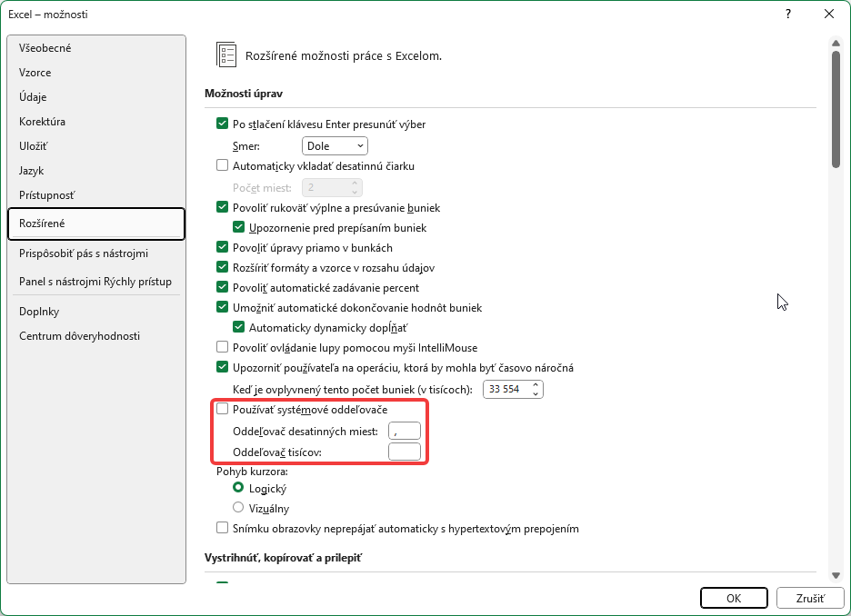Check 'Používať systémové oddeľovače'
The width and height of the screenshot is (851, 616).
click(222, 409)
